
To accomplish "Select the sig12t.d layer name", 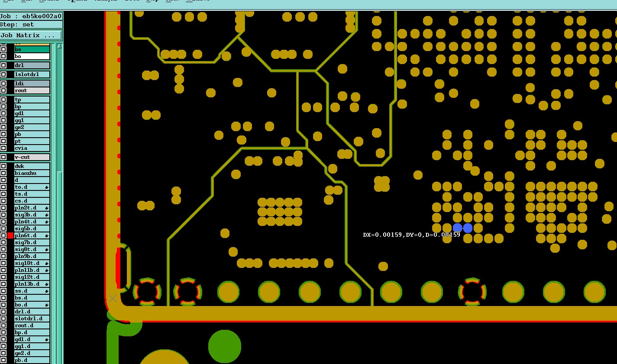I will (32, 277).
